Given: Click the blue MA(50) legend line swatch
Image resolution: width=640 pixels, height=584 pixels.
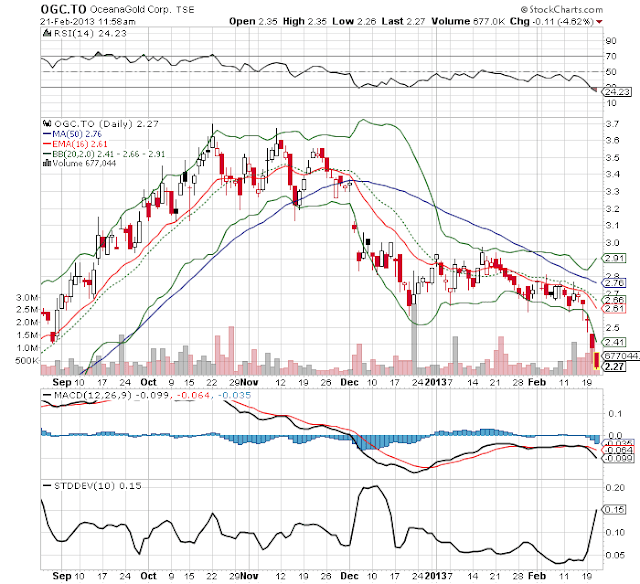Looking at the screenshot, I should tap(47, 134).
